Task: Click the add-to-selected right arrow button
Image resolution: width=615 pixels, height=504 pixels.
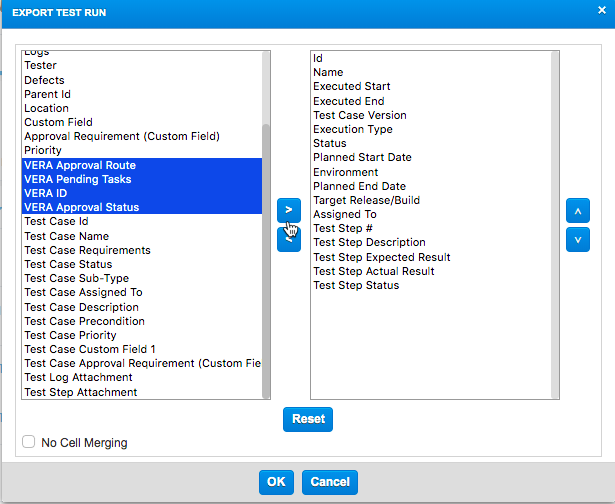Action: coord(288,210)
